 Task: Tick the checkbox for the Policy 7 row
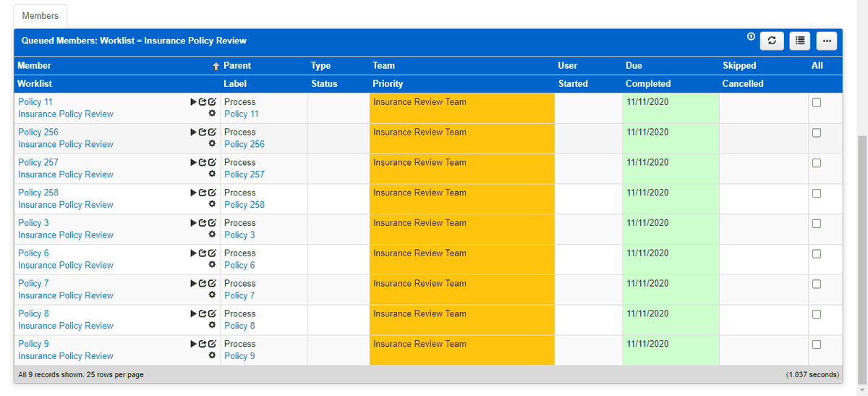[817, 284]
